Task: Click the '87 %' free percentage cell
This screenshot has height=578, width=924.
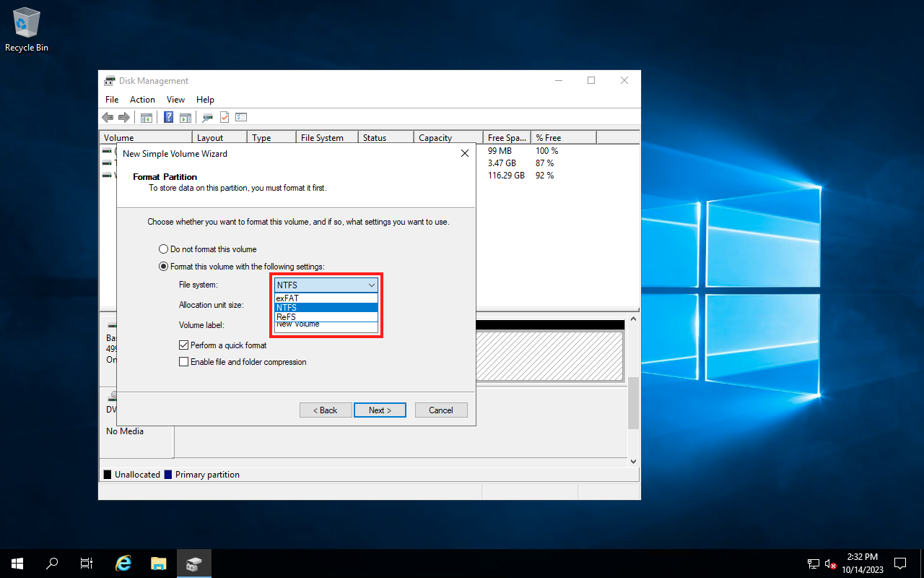Action: tap(545, 163)
